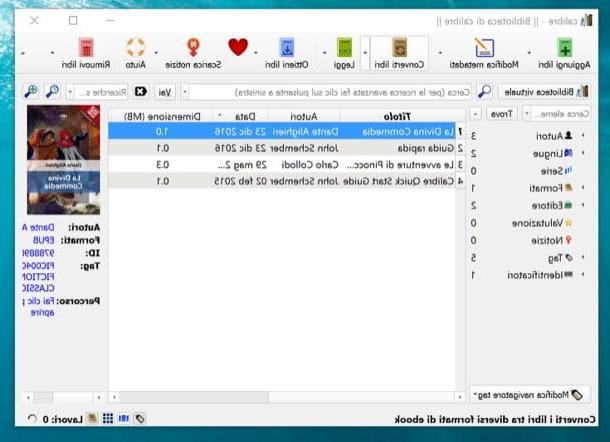Click the plain magnifier icon beside Ricerche salvate
610x442 pixels.
pyautogui.click(x=52, y=91)
